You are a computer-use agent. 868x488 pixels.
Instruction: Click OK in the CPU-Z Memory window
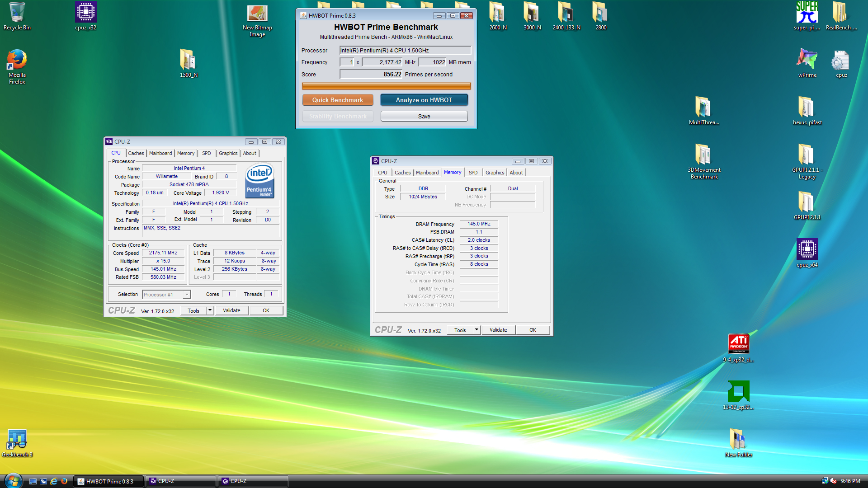click(x=533, y=330)
